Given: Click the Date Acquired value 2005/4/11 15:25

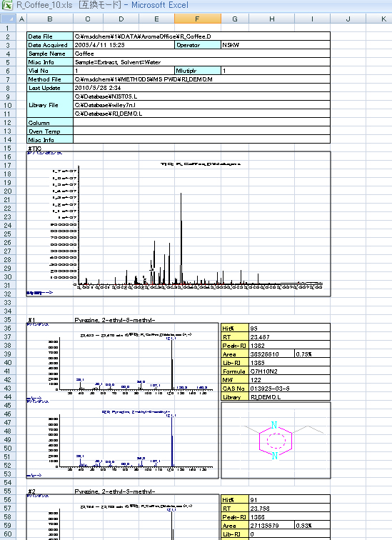Looking at the screenshot, I should tap(124, 45).
